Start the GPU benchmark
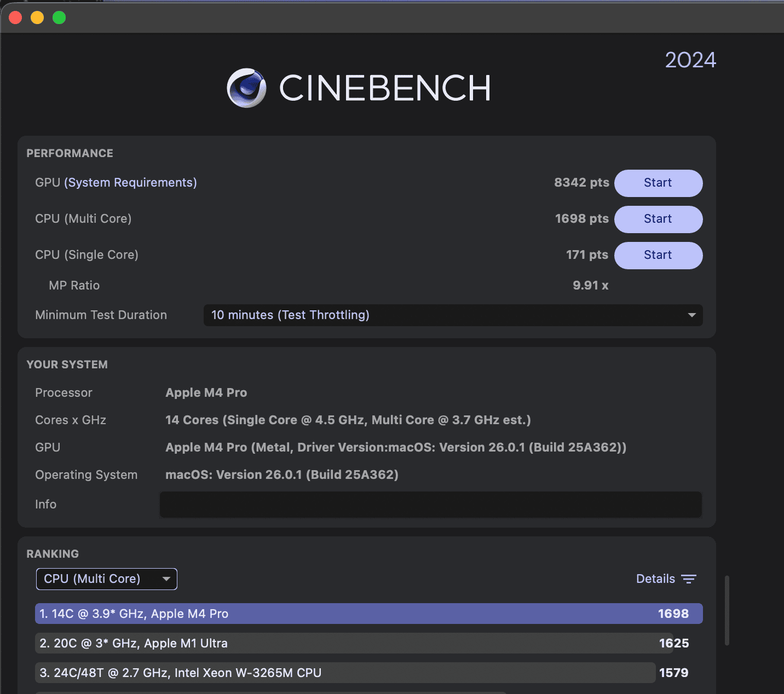Image resolution: width=784 pixels, height=694 pixels. [658, 183]
